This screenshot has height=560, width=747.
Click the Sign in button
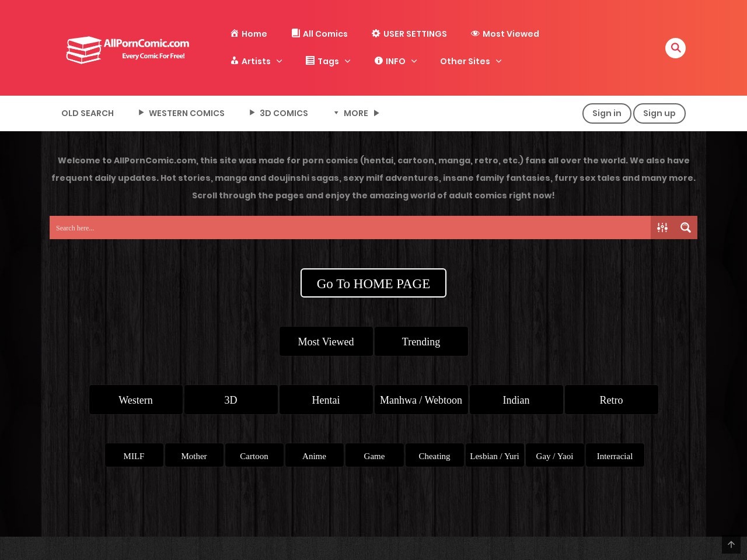[x=607, y=113]
